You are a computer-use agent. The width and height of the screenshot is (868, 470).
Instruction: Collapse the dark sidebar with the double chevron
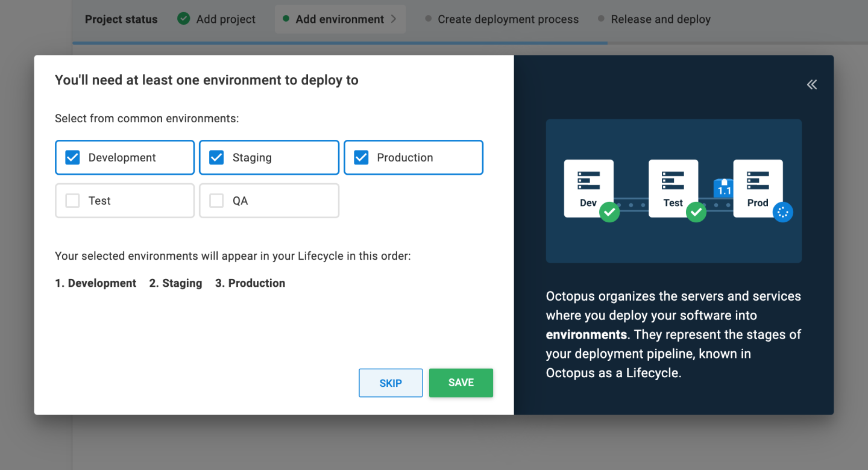tap(811, 84)
